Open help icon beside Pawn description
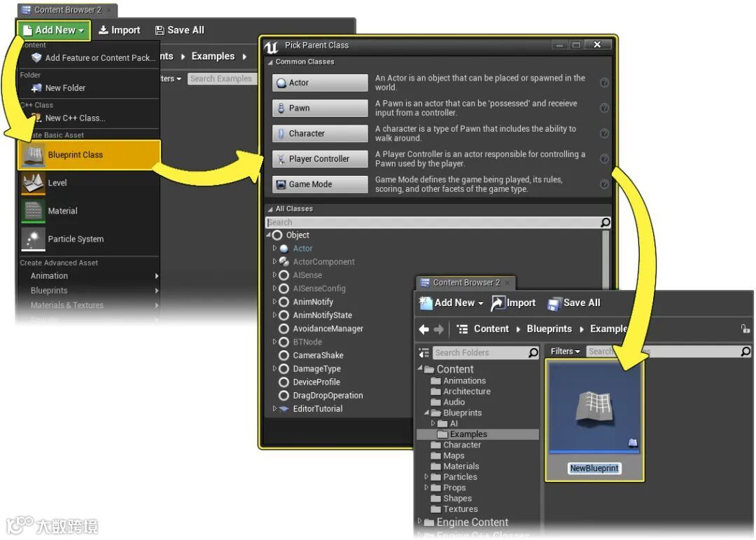 pyautogui.click(x=604, y=108)
